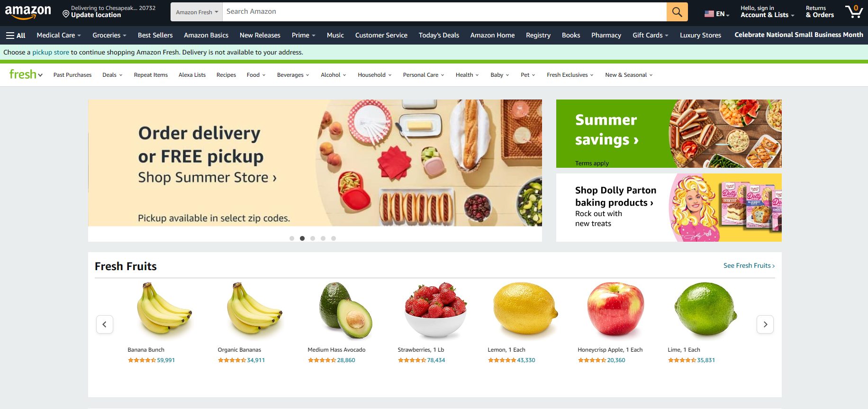
Task: Open Best Sellers in the navigation bar
Action: pos(155,35)
